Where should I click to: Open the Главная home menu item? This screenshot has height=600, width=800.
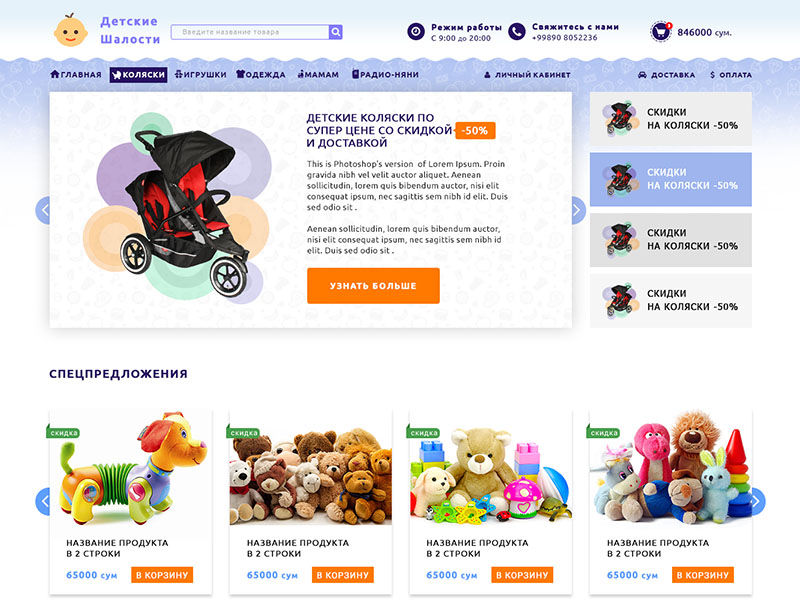point(76,74)
